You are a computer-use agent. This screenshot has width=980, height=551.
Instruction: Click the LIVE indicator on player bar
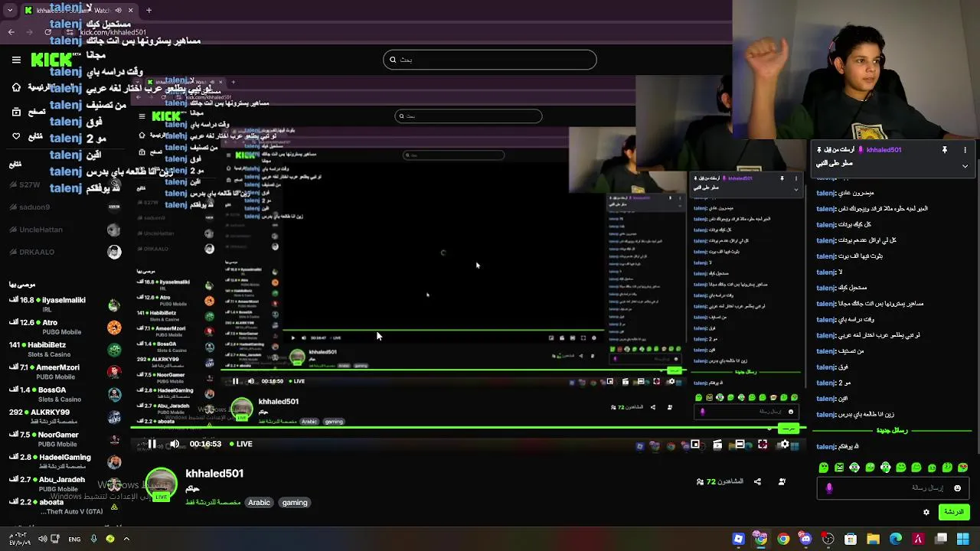241,444
